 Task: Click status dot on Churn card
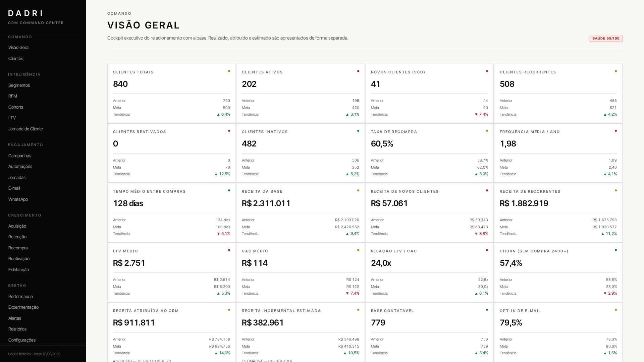[616, 250]
